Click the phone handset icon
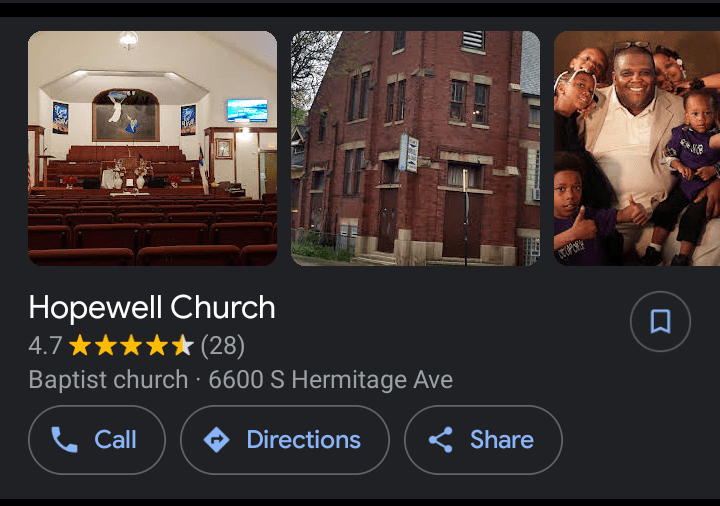The image size is (720, 506). [x=64, y=440]
